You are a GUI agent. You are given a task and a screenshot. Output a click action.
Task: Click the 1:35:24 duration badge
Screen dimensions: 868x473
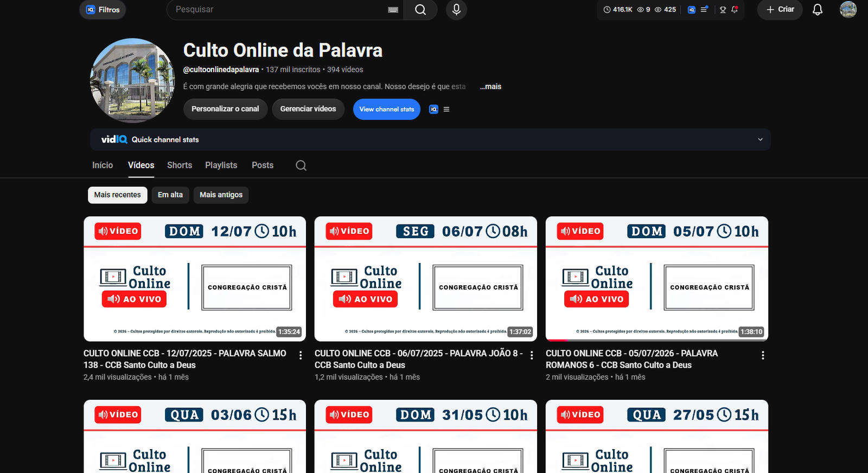coord(289,332)
